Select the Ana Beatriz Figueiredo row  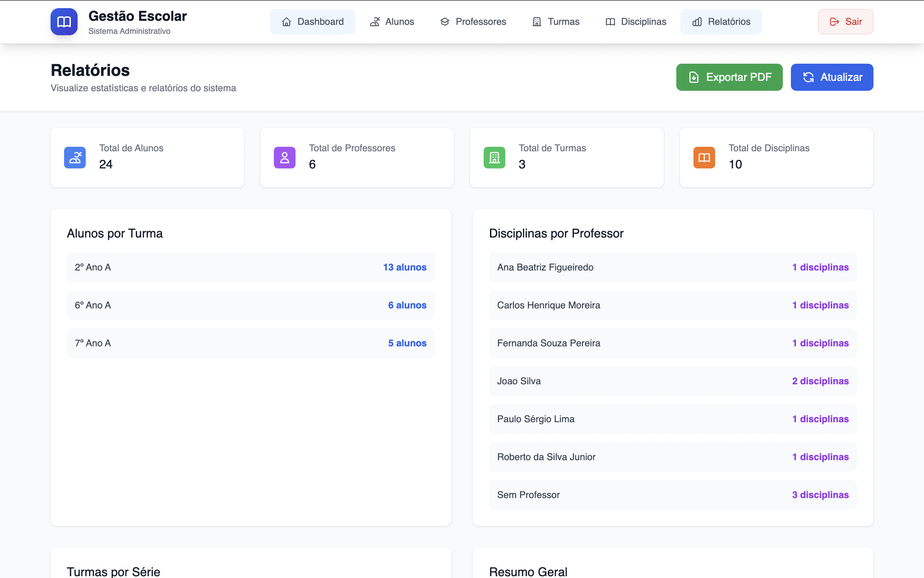pos(672,267)
